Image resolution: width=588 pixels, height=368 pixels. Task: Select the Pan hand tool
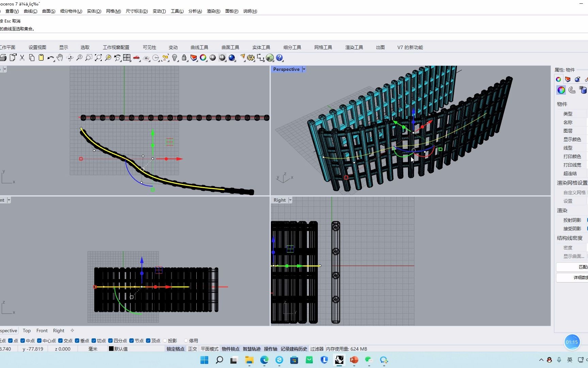60,58
